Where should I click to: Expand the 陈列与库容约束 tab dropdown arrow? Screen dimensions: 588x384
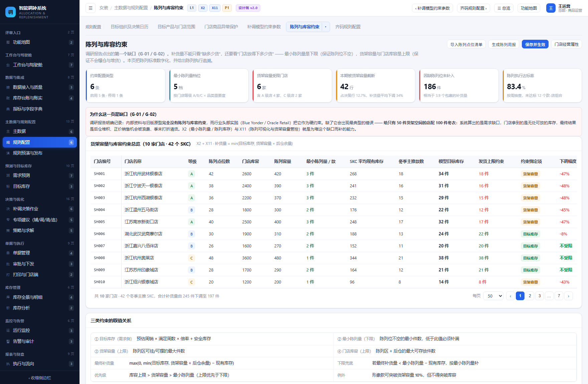click(x=326, y=27)
